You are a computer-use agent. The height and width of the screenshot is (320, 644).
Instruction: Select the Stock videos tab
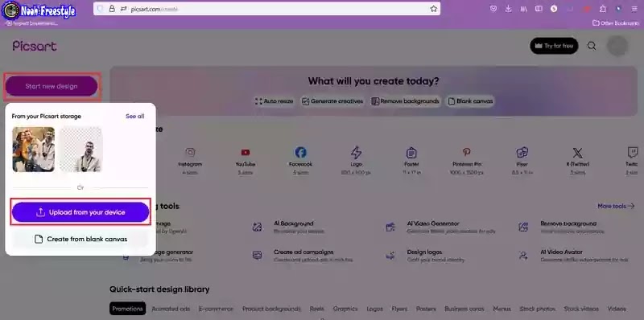(581, 309)
